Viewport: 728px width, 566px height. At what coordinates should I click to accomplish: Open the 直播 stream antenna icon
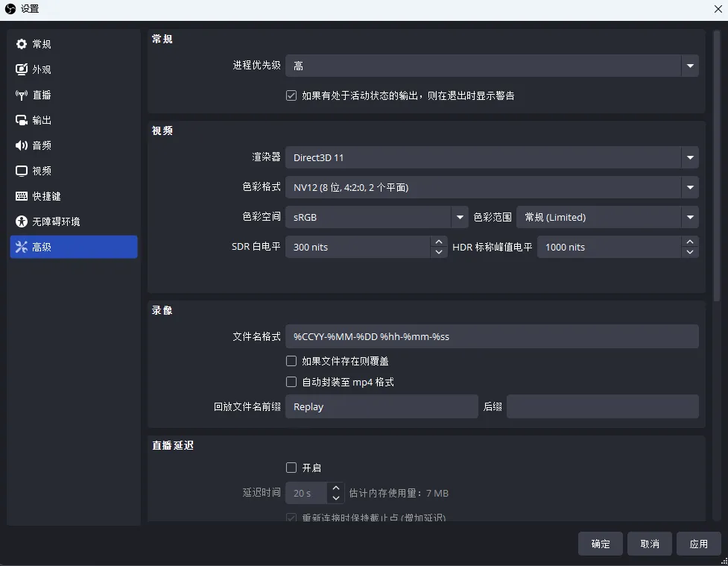22,95
